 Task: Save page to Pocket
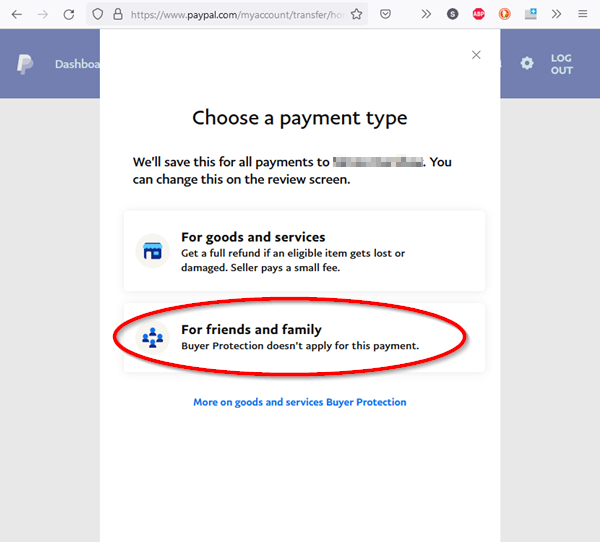[385, 15]
